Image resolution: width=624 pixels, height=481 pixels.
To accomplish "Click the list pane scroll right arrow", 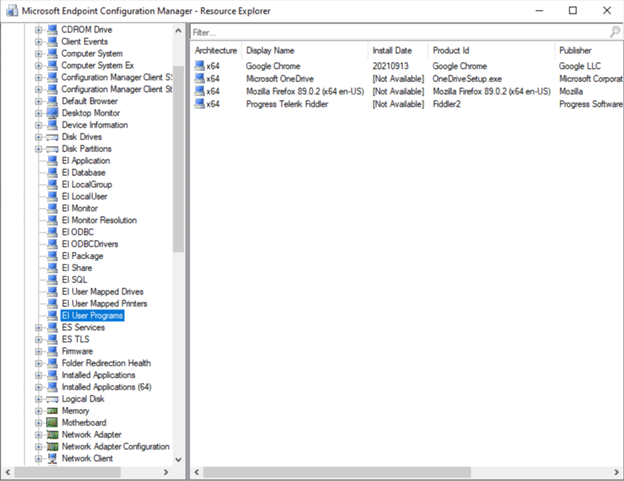I will [x=616, y=472].
